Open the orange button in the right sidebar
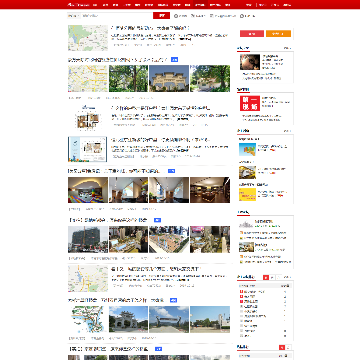Viewport: 360px width, 360px height. pyautogui.click(x=279, y=33)
